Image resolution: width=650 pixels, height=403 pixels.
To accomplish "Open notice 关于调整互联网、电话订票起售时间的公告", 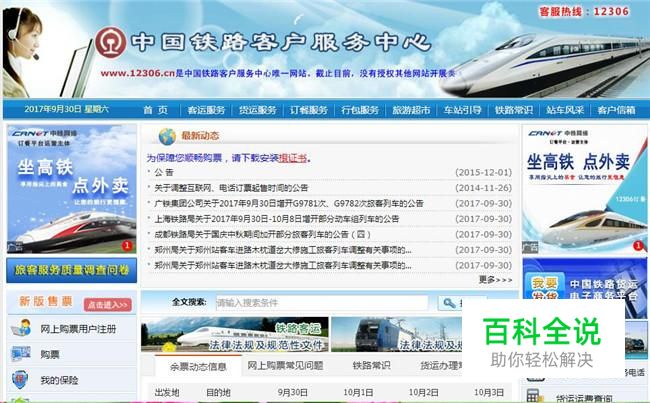I will 231,188.
